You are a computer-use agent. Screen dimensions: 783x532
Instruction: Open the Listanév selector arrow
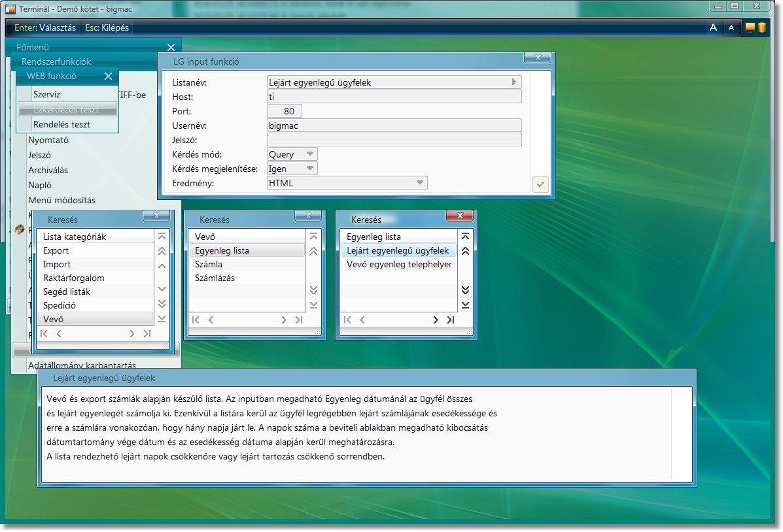(x=514, y=82)
